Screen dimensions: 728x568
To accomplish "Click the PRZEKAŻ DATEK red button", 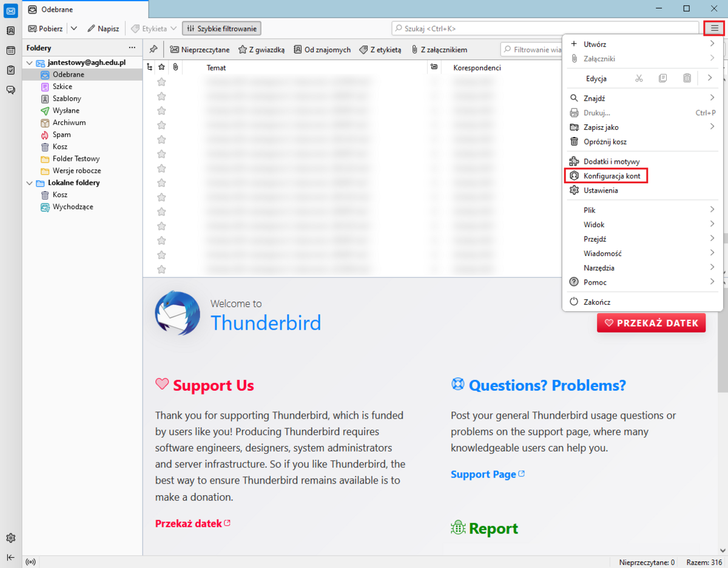I will 651,323.
